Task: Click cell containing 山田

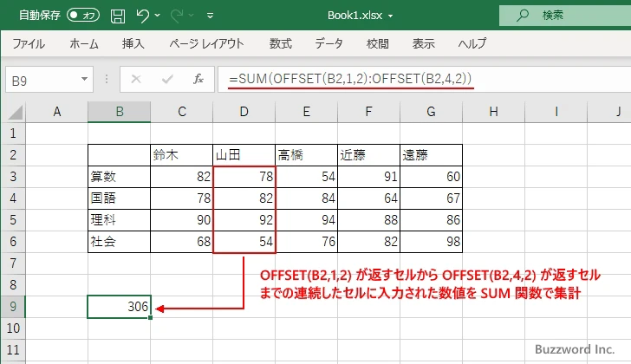Action: [x=244, y=155]
